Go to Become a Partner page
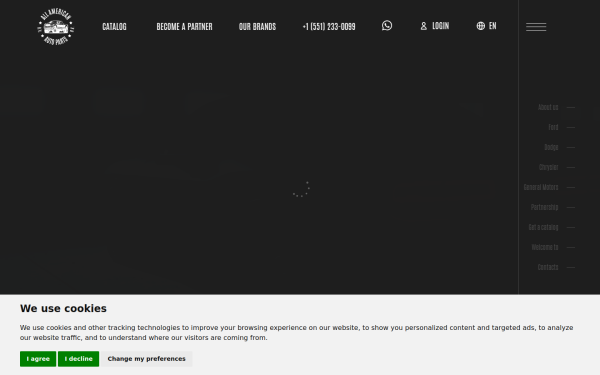 184,26
